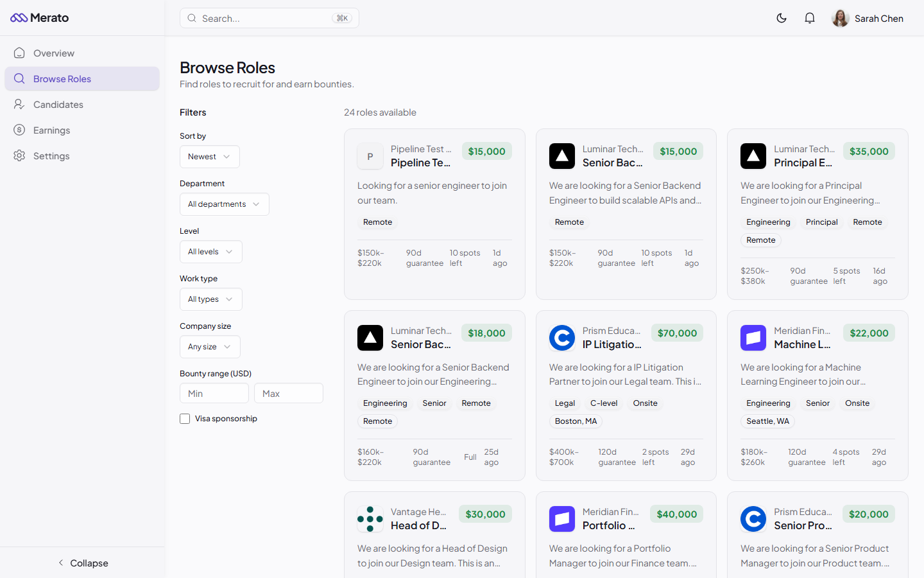Viewport: 924px width, 578px height.
Task: Open Sarah Chen's profile
Action: (x=868, y=18)
